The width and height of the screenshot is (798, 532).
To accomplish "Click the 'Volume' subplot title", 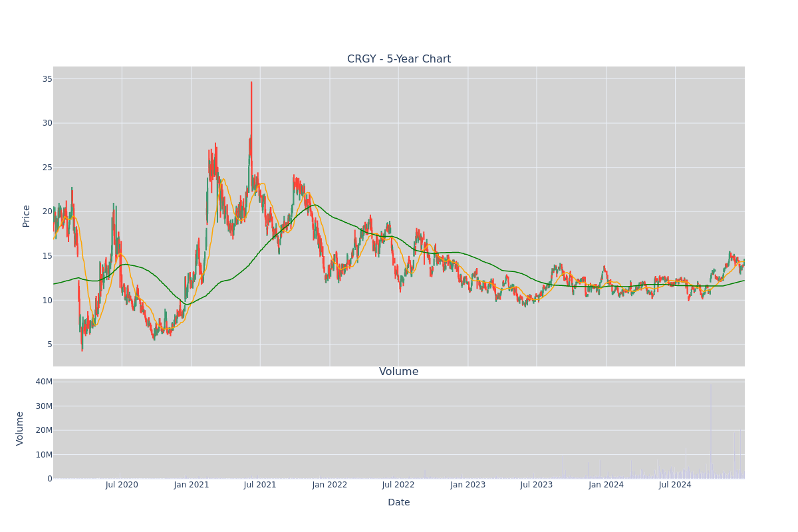I will coord(399,372).
